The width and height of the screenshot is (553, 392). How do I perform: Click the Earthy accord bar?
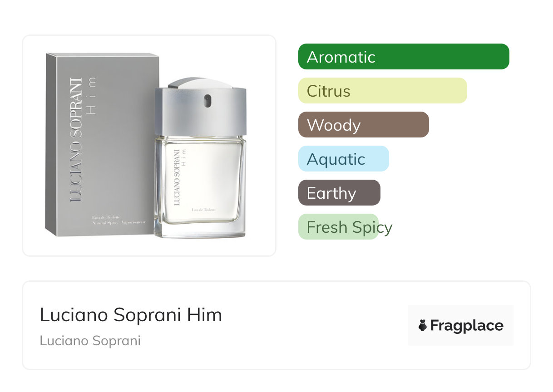click(339, 193)
